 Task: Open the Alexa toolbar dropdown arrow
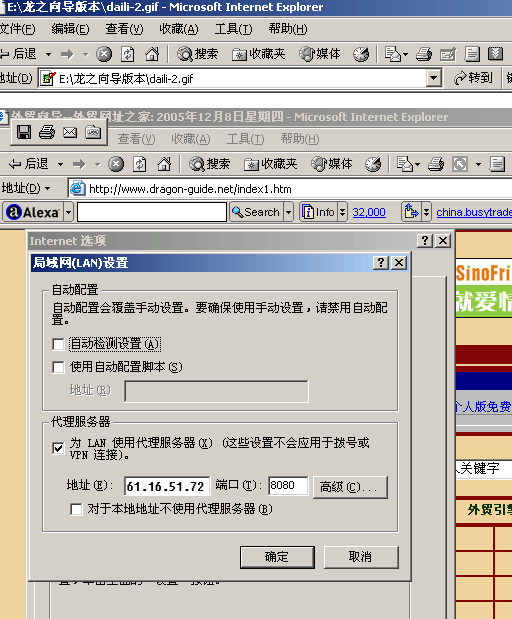point(69,212)
